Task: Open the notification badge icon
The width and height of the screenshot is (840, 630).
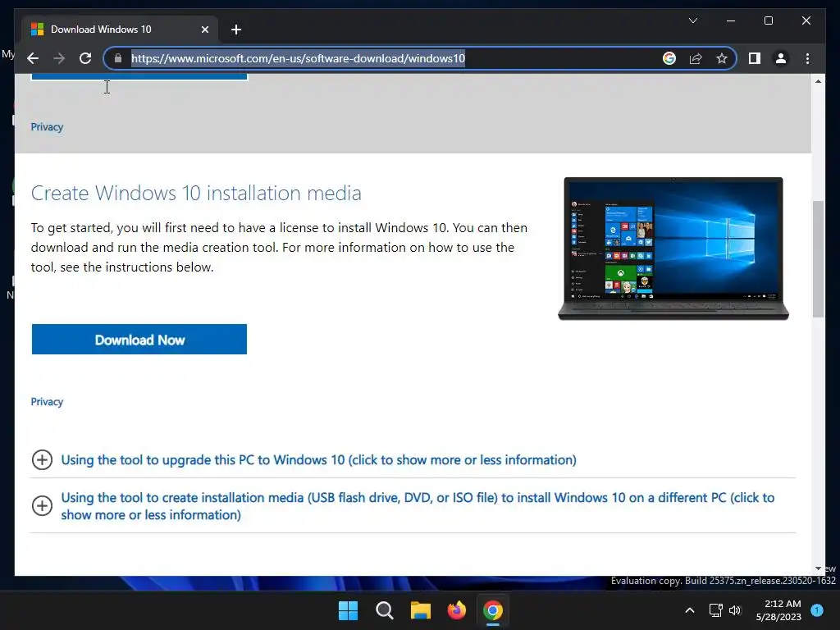Action: [817, 610]
